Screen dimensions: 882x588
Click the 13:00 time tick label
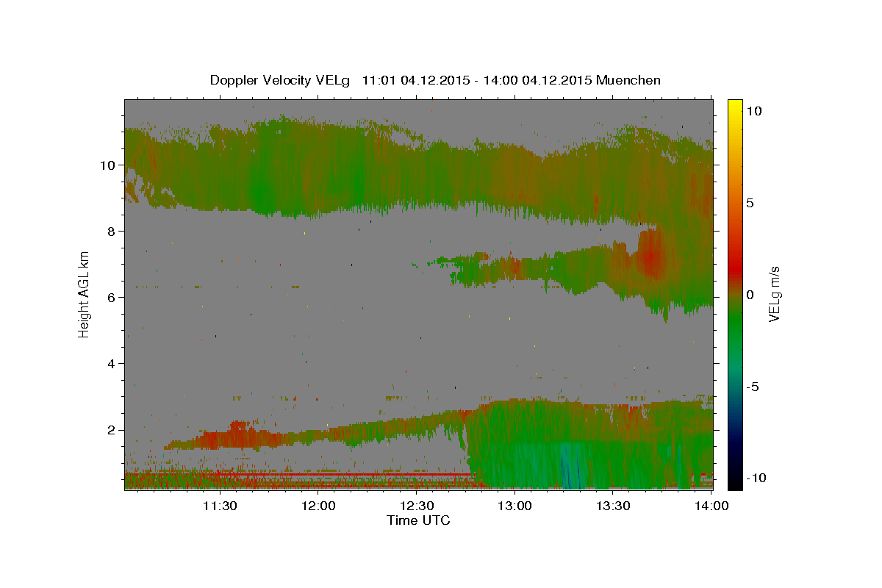(514, 506)
